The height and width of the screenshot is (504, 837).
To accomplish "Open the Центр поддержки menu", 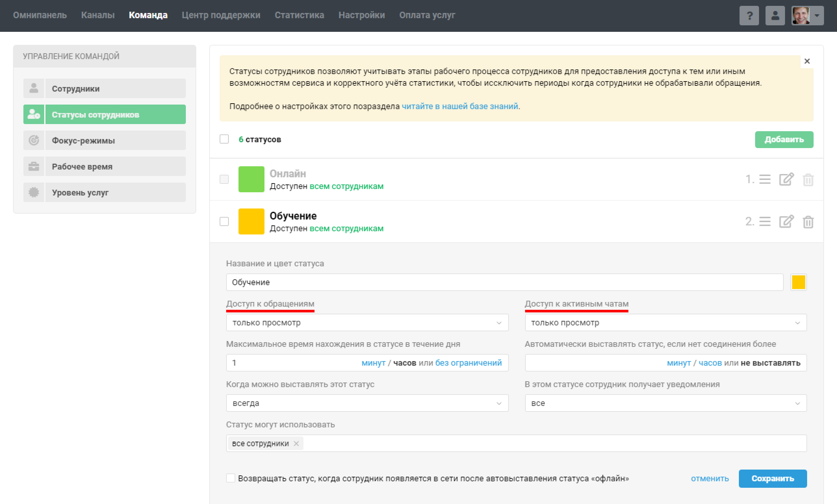I will tap(221, 15).
